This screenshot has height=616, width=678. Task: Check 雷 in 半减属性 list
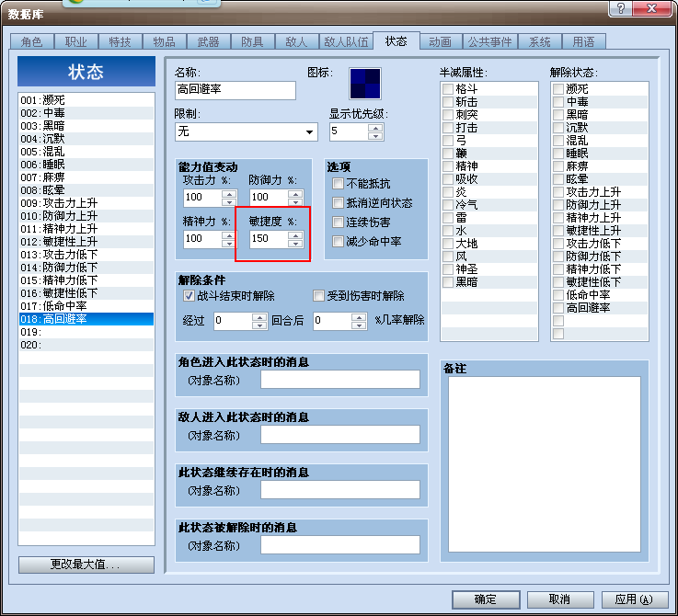pyautogui.click(x=447, y=218)
